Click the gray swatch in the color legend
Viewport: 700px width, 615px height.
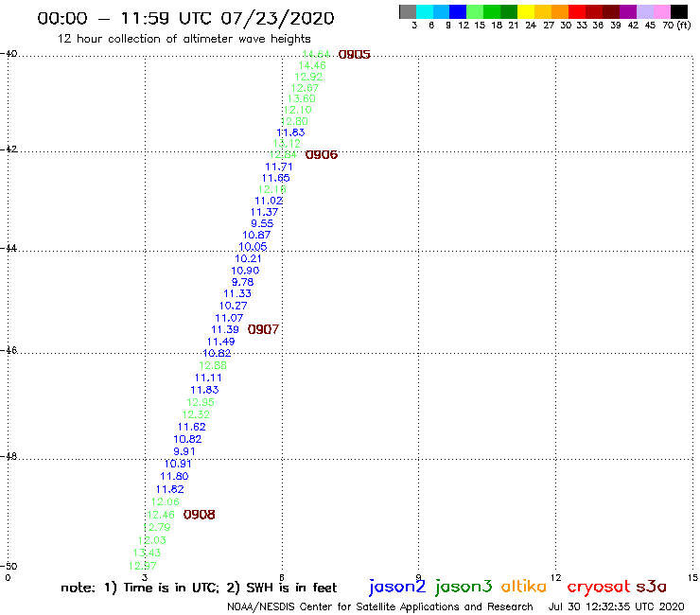[x=408, y=11]
